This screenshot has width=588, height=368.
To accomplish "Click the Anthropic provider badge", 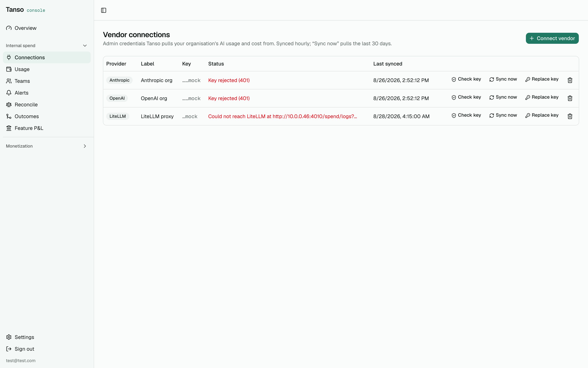I will [119, 80].
